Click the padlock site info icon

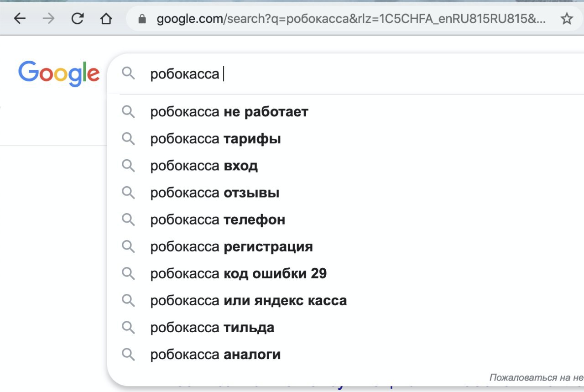pos(142,19)
